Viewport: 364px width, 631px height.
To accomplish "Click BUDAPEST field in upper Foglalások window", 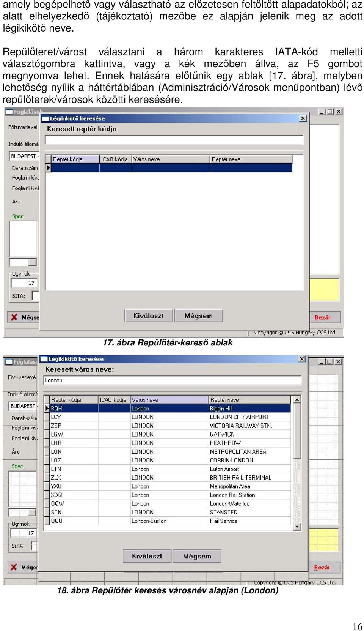I will pos(25,156).
